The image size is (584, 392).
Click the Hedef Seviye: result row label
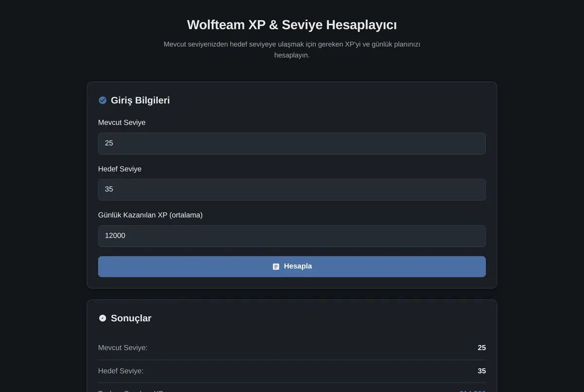[121, 371]
